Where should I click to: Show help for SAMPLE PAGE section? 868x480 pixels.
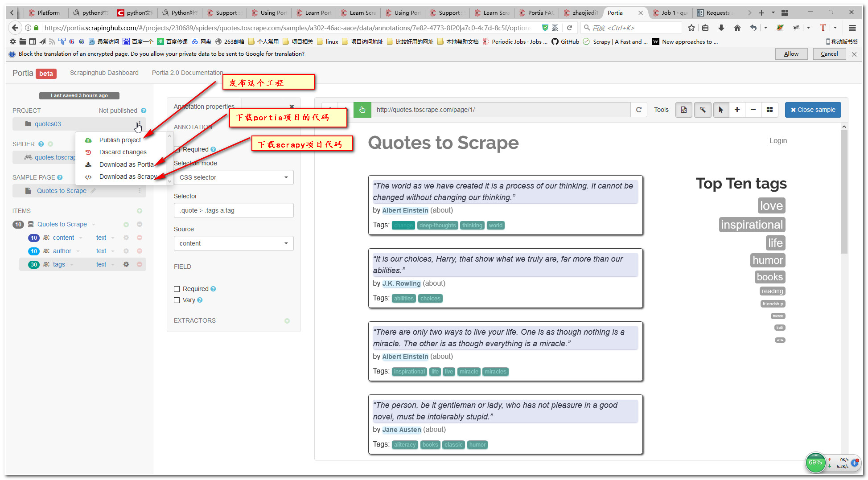[x=60, y=177]
